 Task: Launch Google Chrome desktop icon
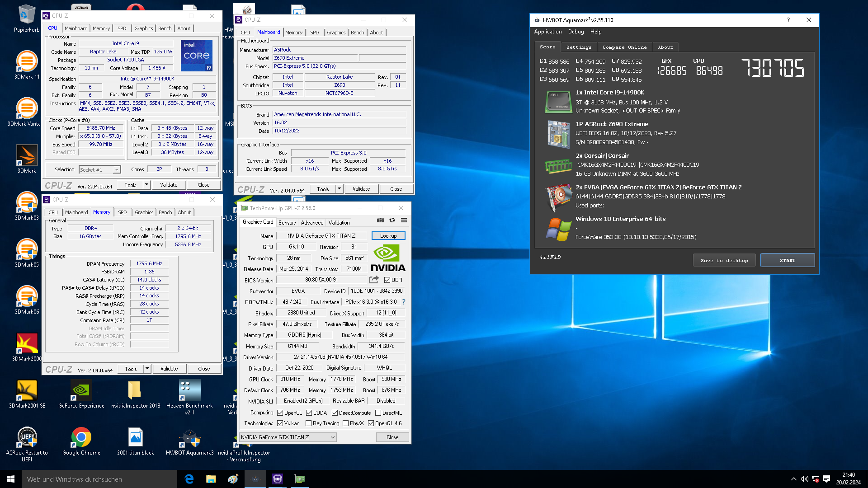tap(81, 441)
